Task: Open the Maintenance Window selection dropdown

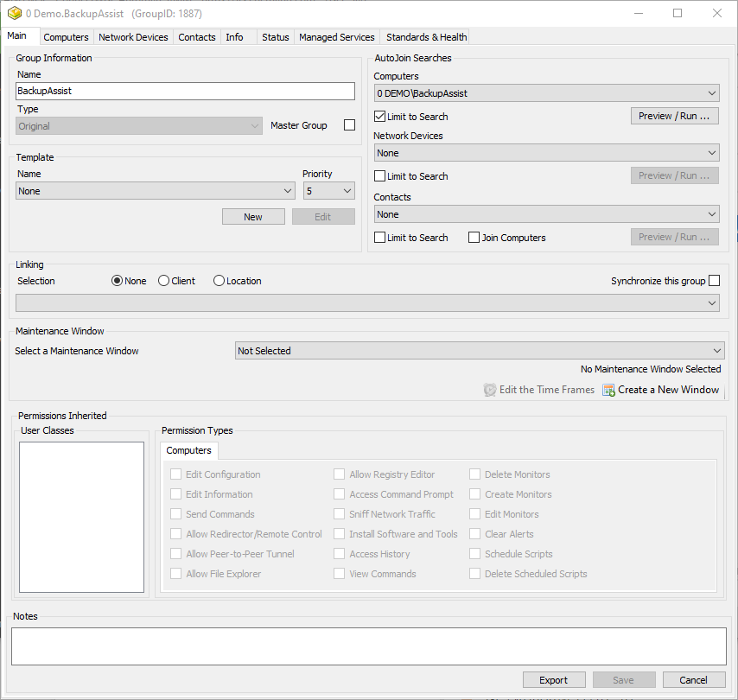Action: click(x=480, y=351)
